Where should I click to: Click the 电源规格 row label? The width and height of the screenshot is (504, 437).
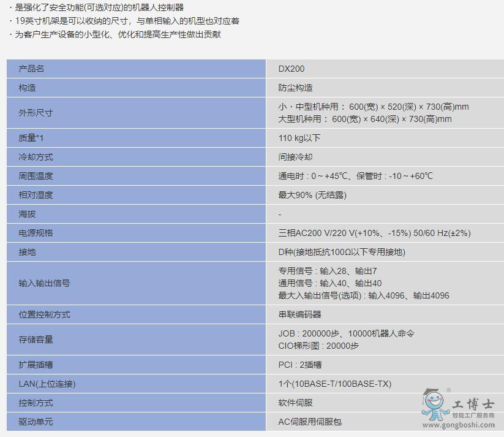(x=36, y=233)
